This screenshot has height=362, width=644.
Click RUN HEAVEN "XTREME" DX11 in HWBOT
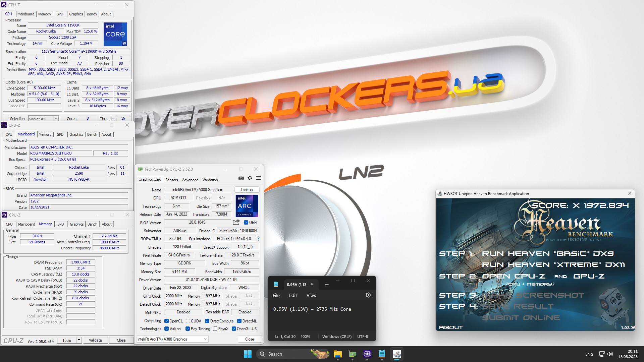click(x=553, y=265)
